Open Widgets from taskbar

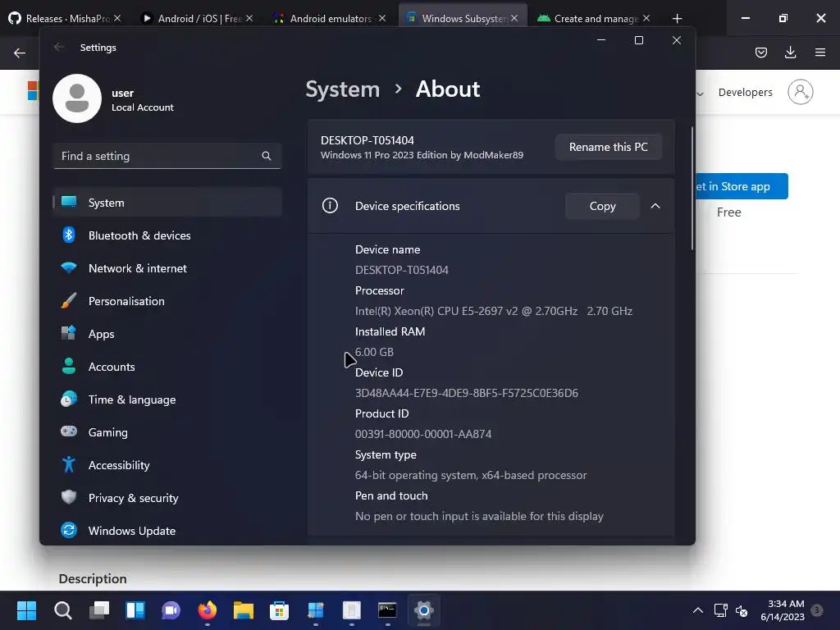135,610
